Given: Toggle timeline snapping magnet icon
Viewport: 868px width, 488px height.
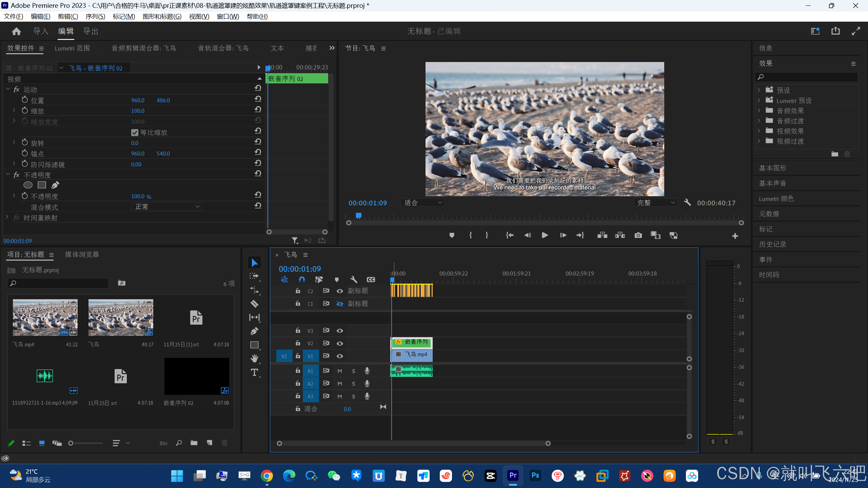Looking at the screenshot, I should pos(302,280).
